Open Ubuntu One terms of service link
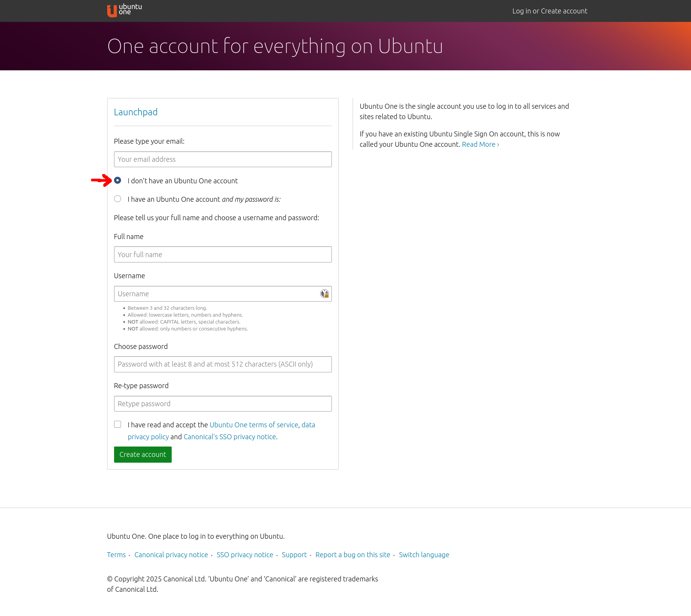The width and height of the screenshot is (691, 616). (254, 425)
